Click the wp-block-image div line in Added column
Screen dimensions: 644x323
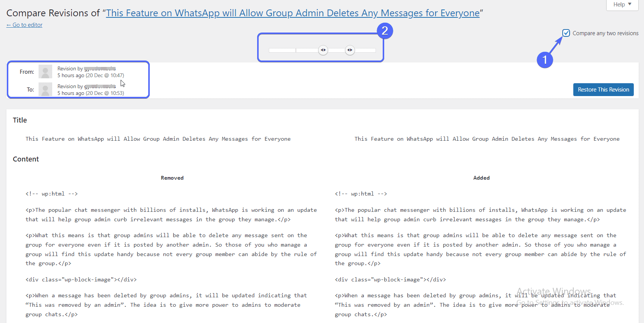point(390,280)
